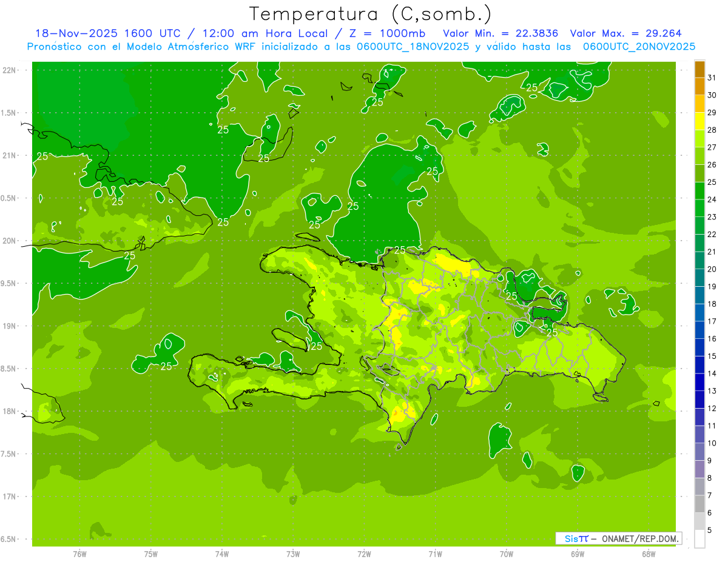Click the 'Valor Max. = 29.264' readout

tap(625, 33)
